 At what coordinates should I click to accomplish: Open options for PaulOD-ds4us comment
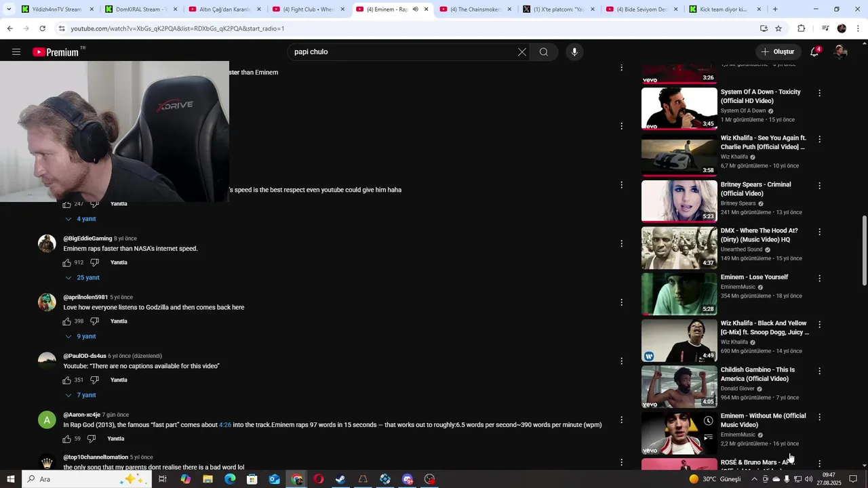(x=621, y=361)
